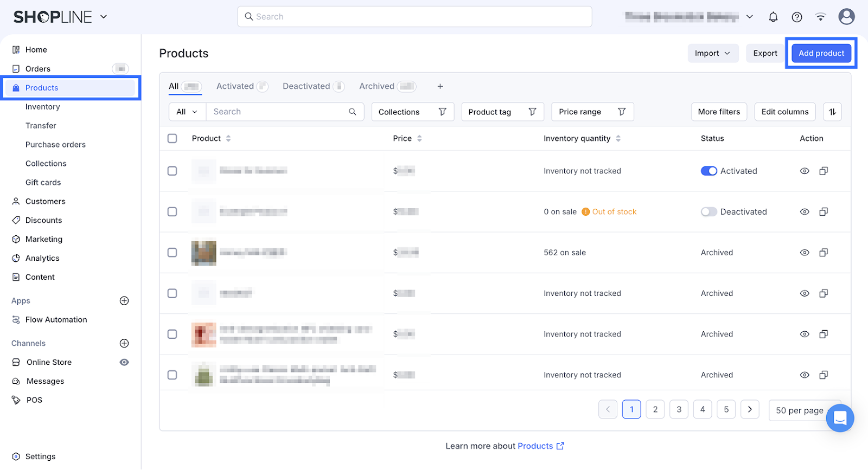This screenshot has height=470, width=868.
Task: Click the help question mark icon
Action: 797,17
